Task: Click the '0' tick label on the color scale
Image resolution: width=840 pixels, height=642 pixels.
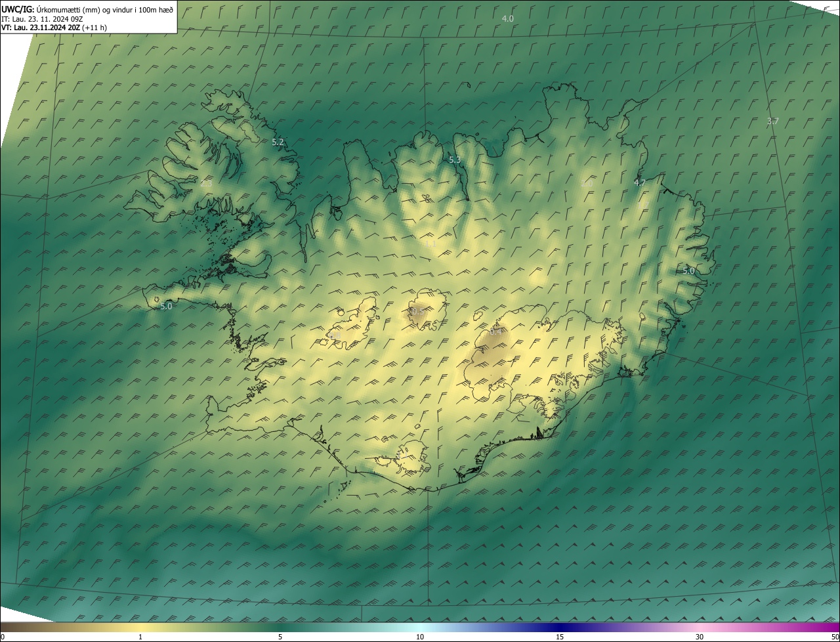Action: click(x=2, y=637)
